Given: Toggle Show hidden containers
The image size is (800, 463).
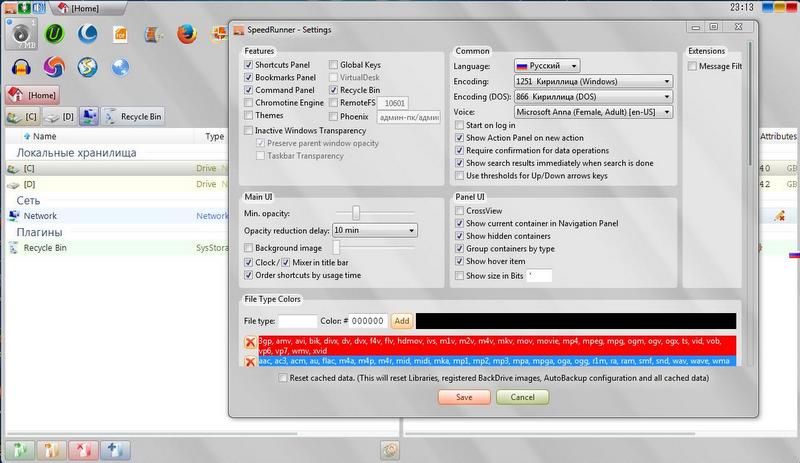Looking at the screenshot, I should pyautogui.click(x=459, y=236).
